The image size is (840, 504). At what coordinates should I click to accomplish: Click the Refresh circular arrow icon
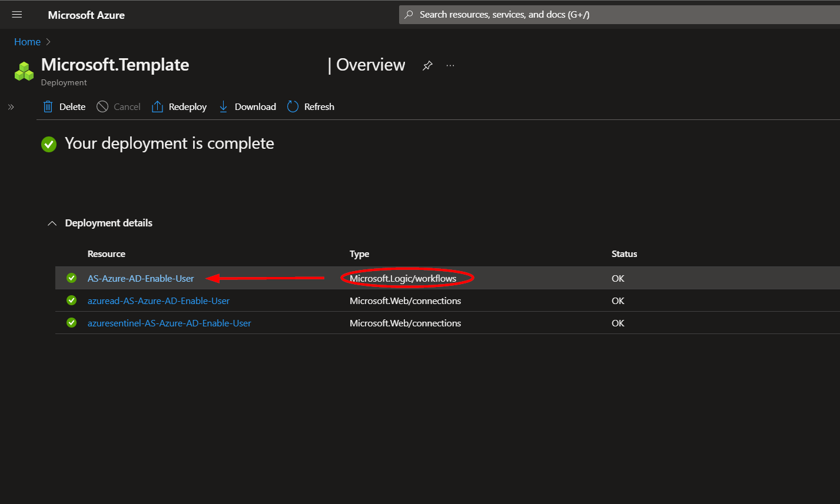coord(293,106)
